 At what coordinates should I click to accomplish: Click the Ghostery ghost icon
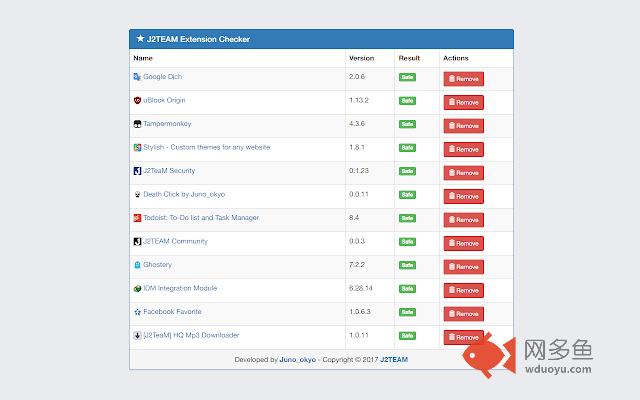(x=137, y=265)
